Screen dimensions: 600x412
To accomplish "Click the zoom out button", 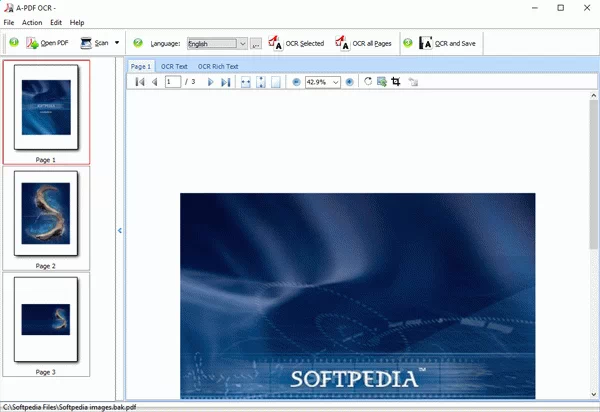I will [296, 82].
